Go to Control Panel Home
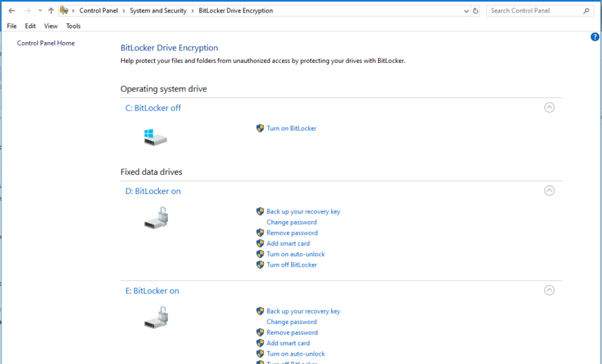This screenshot has height=364, width=602. tap(46, 43)
